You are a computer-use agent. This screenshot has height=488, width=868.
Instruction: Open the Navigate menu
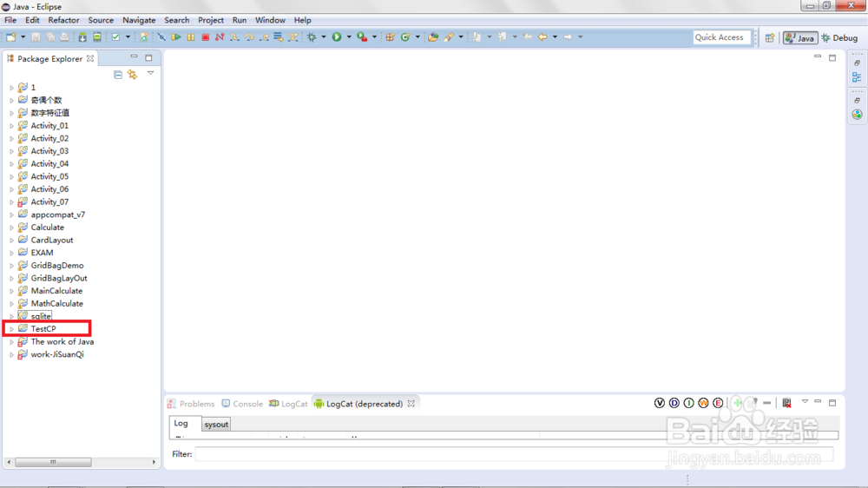[x=139, y=20]
